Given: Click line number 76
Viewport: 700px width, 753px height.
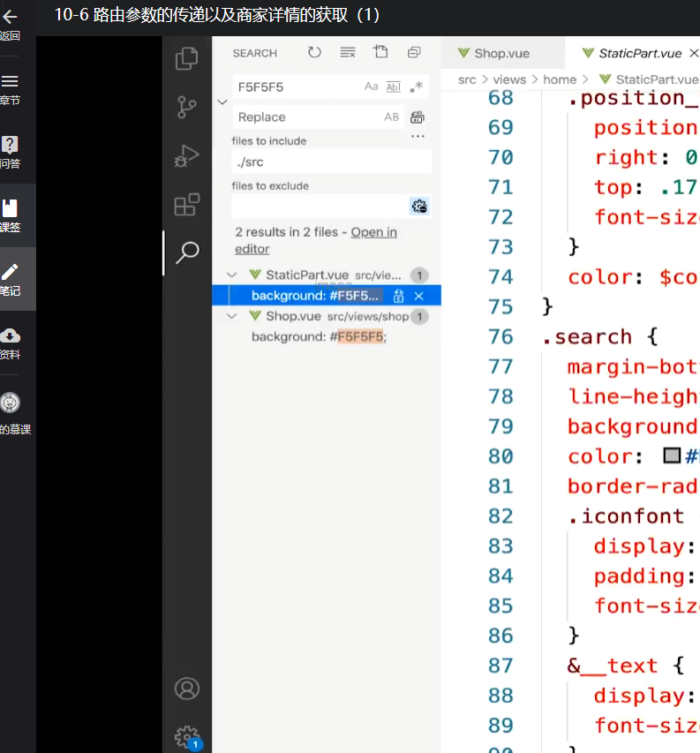Looking at the screenshot, I should point(501,336).
